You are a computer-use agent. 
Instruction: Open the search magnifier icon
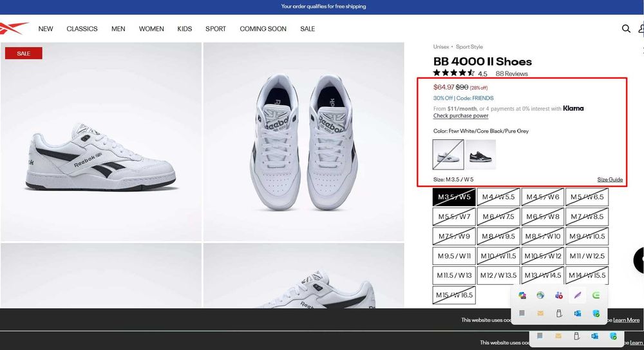click(x=626, y=28)
